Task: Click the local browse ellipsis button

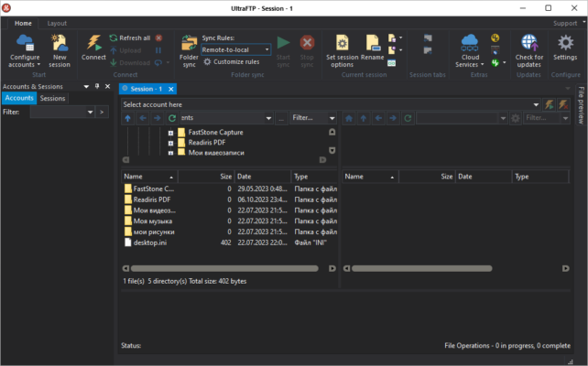Action: point(281,118)
